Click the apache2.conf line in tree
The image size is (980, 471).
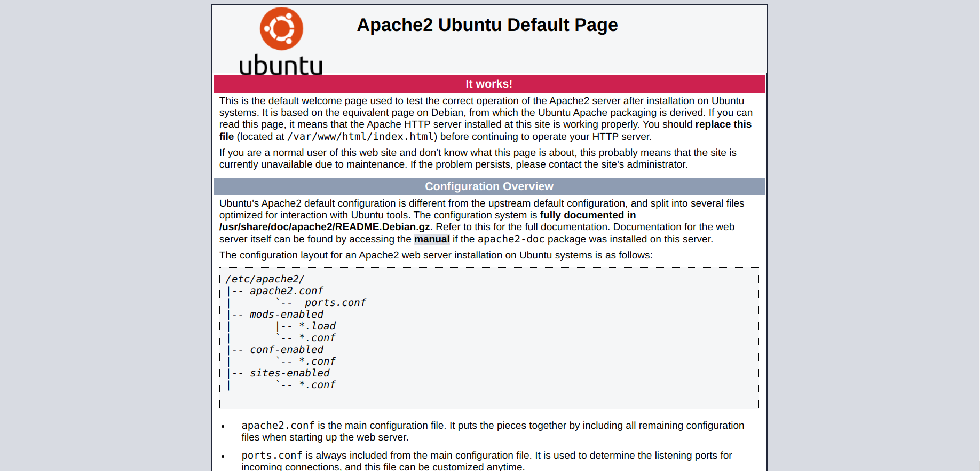[x=286, y=291]
